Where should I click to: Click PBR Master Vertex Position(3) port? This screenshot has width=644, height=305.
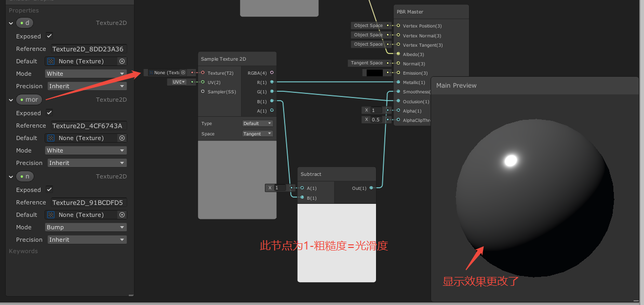[398, 25]
